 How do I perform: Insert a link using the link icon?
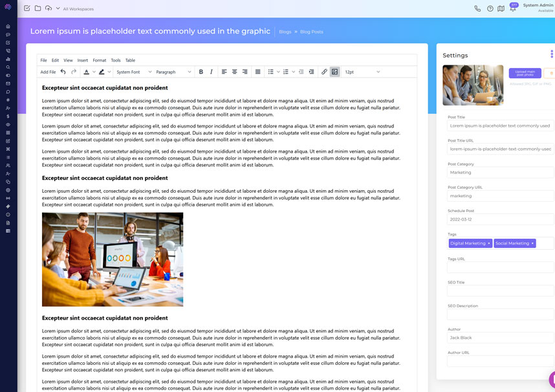tap(324, 72)
